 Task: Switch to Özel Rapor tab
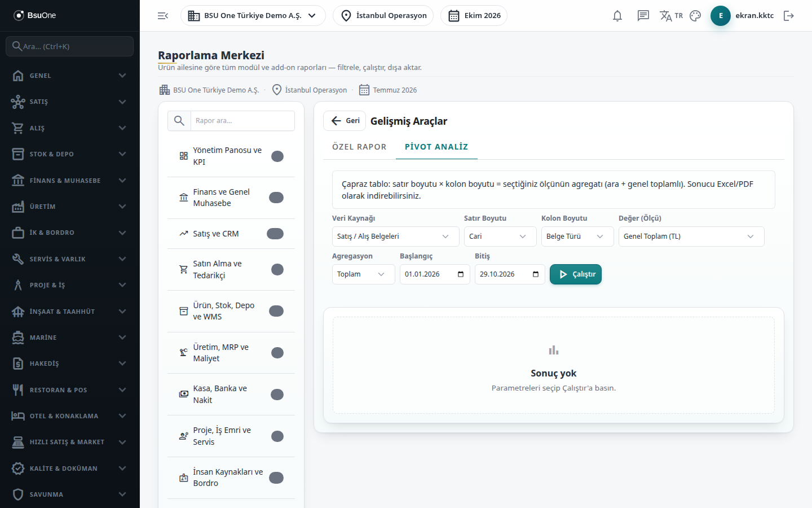coord(359,147)
